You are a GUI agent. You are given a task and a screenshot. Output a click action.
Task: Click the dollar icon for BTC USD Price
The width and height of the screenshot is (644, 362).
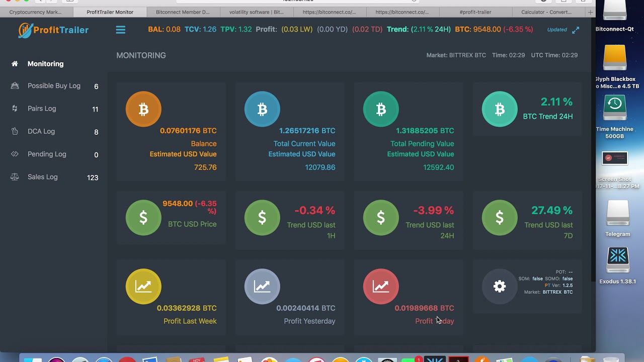pos(143,218)
